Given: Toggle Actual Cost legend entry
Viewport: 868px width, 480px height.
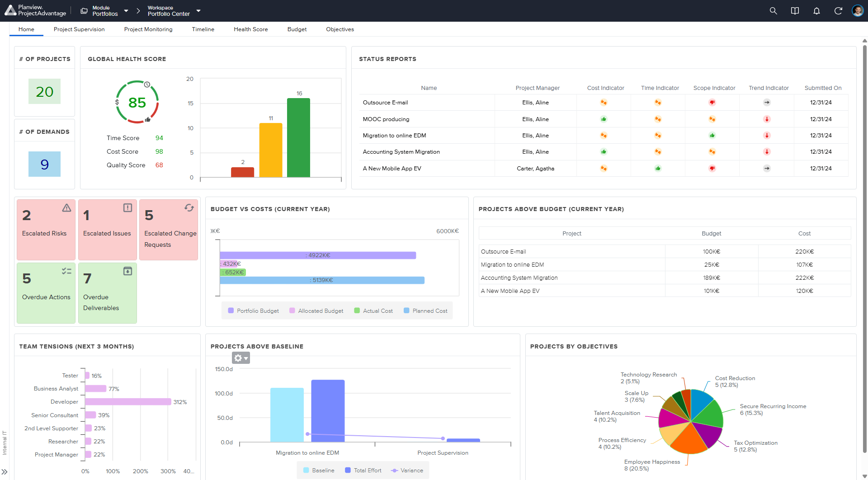Looking at the screenshot, I should [373, 311].
